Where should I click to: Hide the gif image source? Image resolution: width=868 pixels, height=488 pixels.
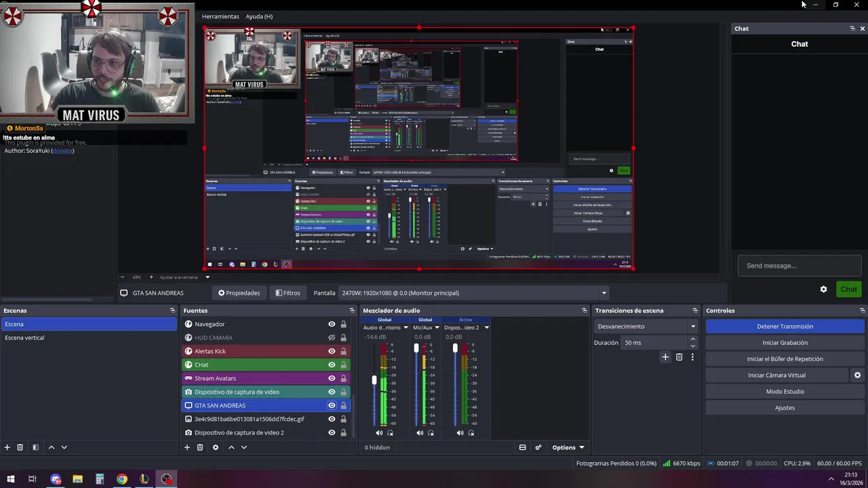pyautogui.click(x=332, y=419)
